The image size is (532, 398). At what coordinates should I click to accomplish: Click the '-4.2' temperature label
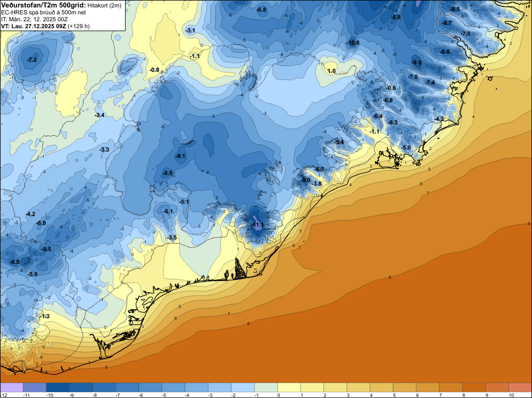point(30,214)
